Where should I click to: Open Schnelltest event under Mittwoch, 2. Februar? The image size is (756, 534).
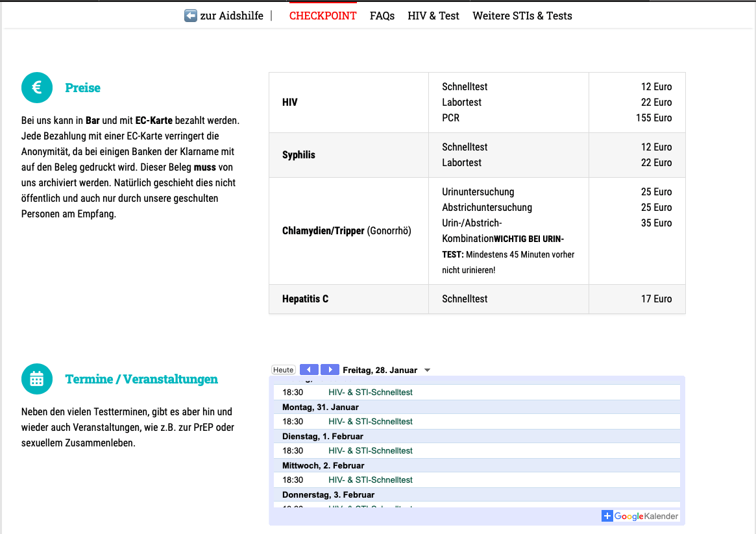371,480
